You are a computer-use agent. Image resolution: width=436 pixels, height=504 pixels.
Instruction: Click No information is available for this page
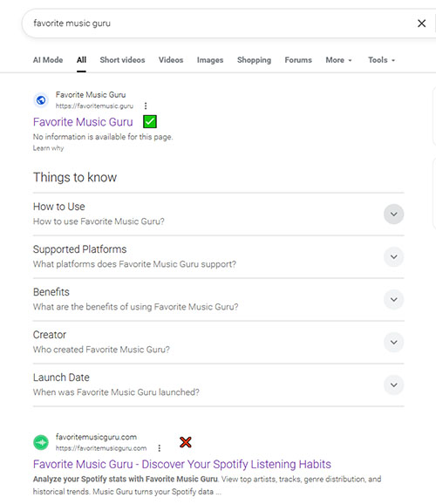tap(103, 137)
